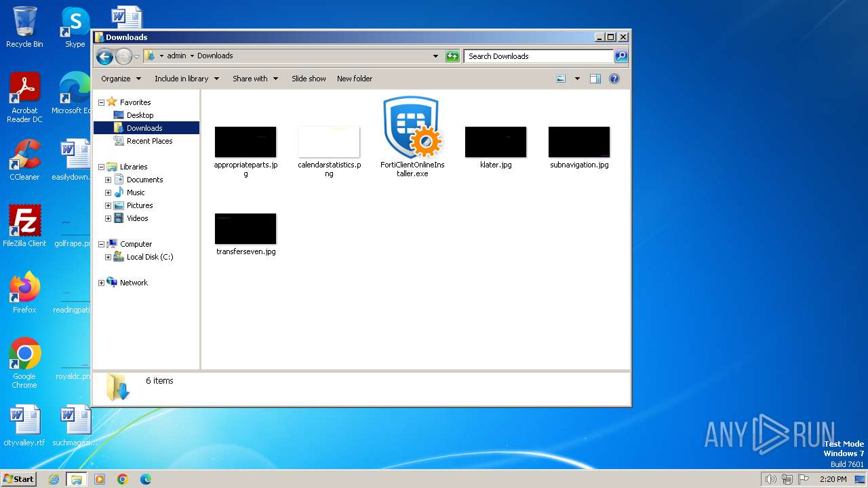Select Downloads under Favorites
The width and height of the screenshot is (868, 488).
(x=144, y=128)
